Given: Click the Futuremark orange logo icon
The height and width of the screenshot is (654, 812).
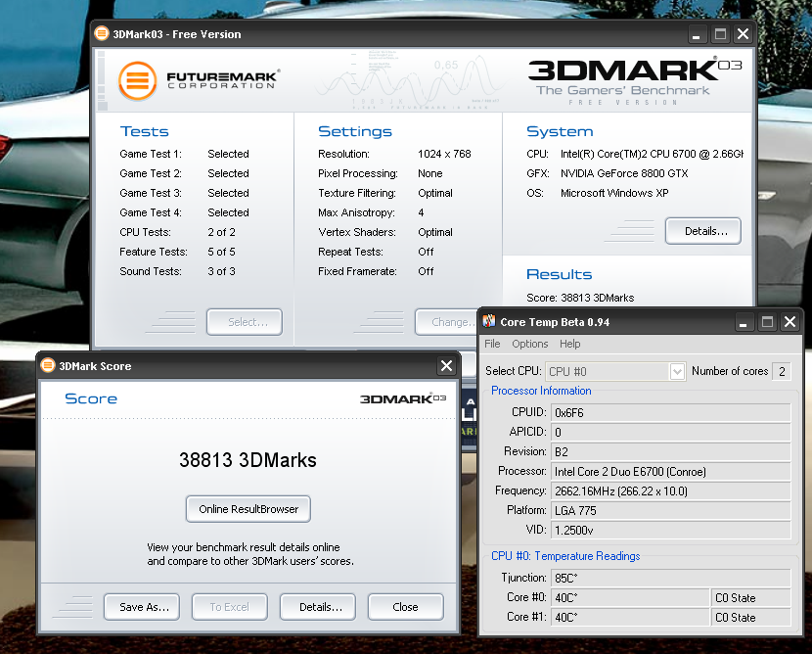Looking at the screenshot, I should point(138,81).
